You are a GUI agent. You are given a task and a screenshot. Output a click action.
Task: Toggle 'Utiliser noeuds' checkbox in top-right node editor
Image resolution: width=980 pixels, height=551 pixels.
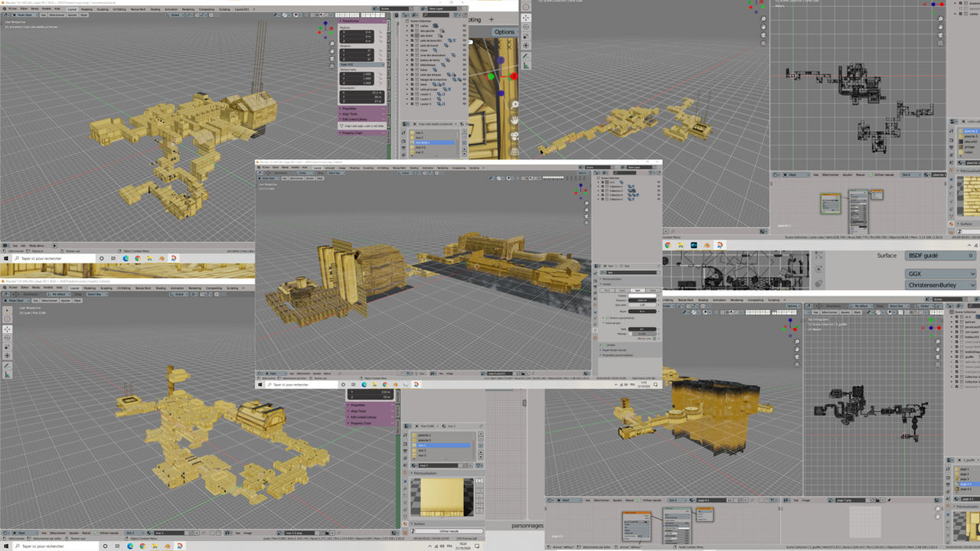(872, 174)
